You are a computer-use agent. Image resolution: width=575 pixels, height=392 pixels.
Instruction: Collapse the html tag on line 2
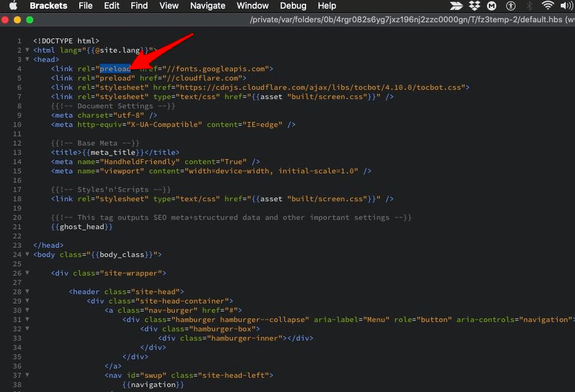(27, 50)
